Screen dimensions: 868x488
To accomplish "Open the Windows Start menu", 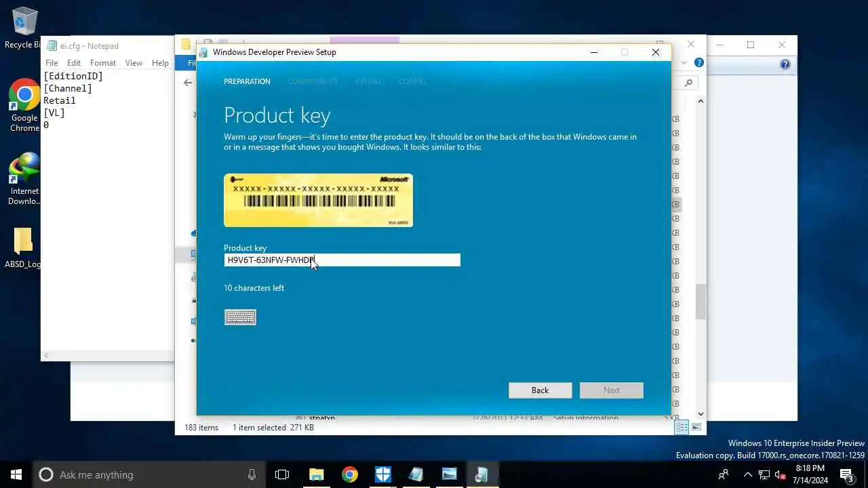I will (x=16, y=474).
